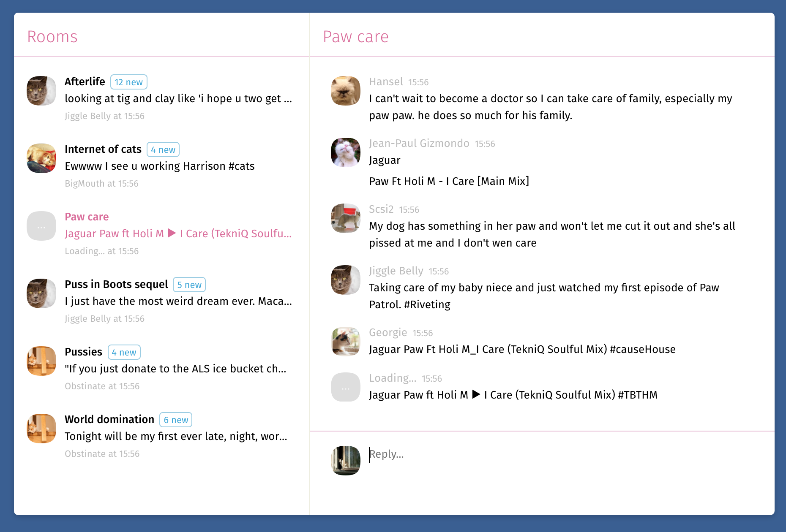Click the Afterlife room's cat avatar
Screen dimensions: 786x532
point(41,91)
